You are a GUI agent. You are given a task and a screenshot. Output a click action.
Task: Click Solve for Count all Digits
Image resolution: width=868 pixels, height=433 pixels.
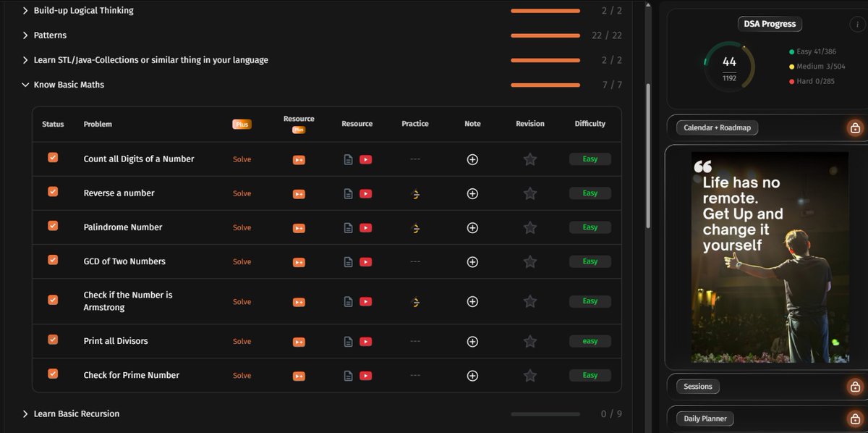point(242,159)
